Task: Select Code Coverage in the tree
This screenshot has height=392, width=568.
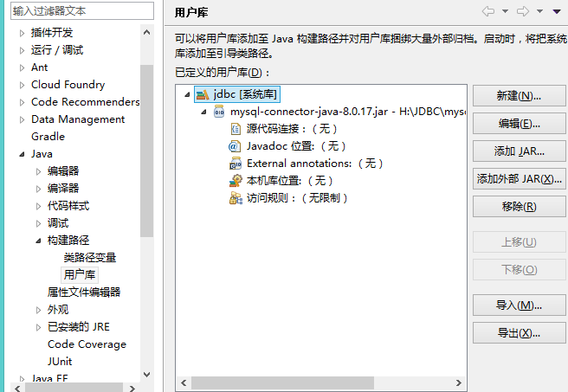Action: pos(87,344)
